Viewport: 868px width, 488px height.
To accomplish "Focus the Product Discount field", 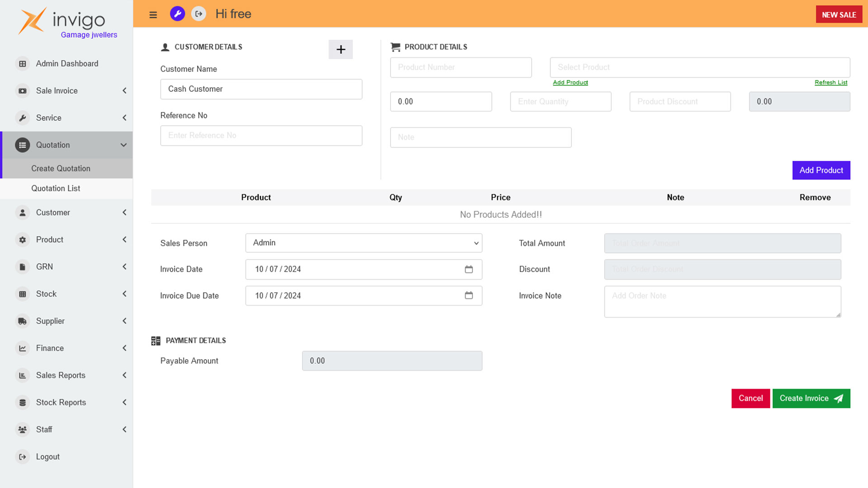I will click(680, 102).
